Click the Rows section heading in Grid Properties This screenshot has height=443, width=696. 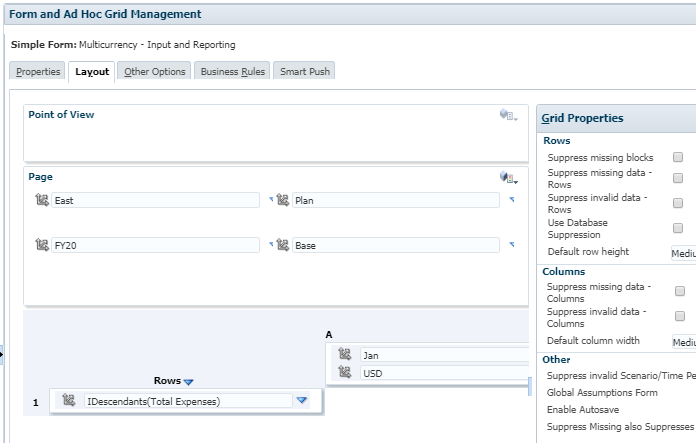[557, 140]
